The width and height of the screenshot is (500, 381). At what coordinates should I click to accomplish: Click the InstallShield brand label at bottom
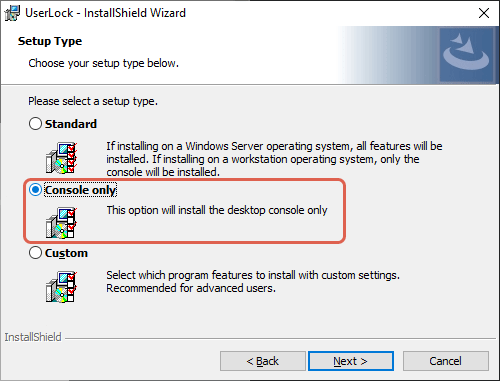tap(33, 337)
